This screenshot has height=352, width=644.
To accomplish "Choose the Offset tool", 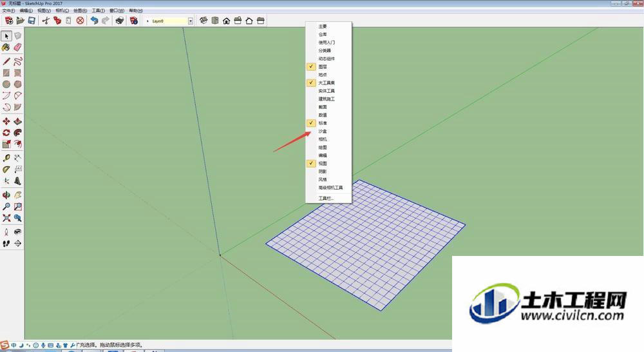I will click(17, 144).
